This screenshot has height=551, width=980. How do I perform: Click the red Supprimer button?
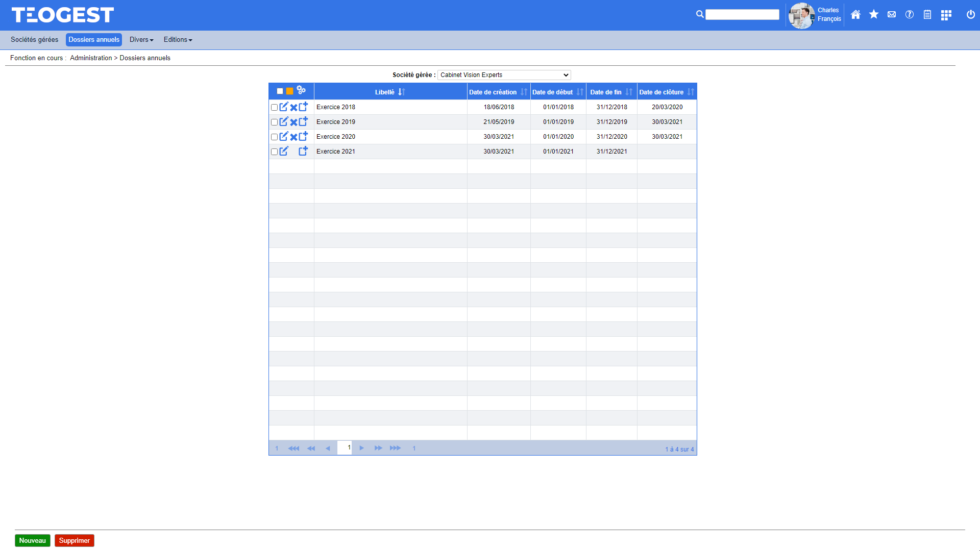[75, 540]
